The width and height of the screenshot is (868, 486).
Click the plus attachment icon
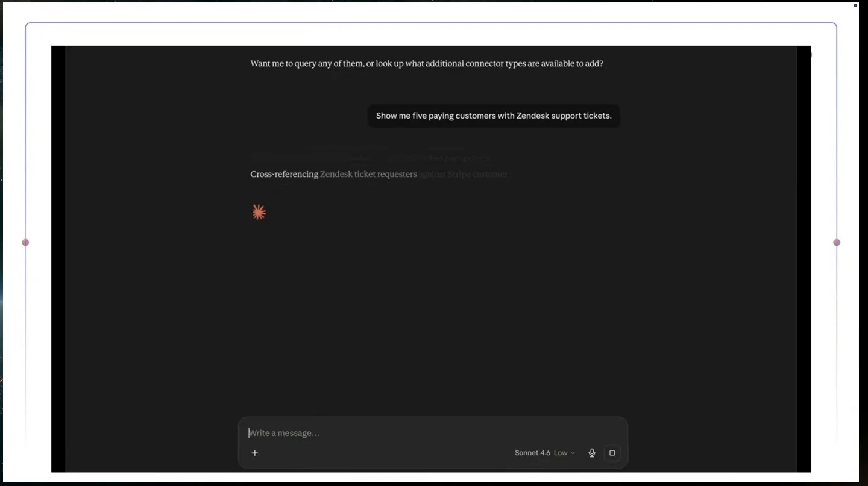pyautogui.click(x=255, y=453)
